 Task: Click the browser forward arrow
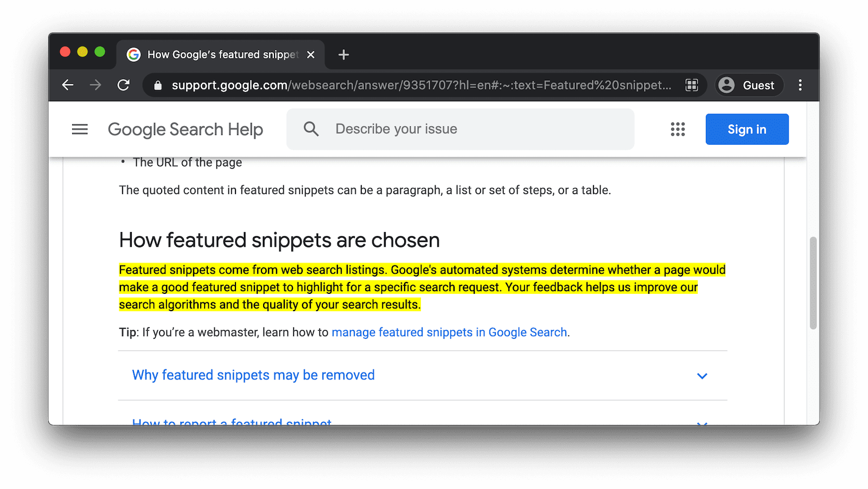95,85
